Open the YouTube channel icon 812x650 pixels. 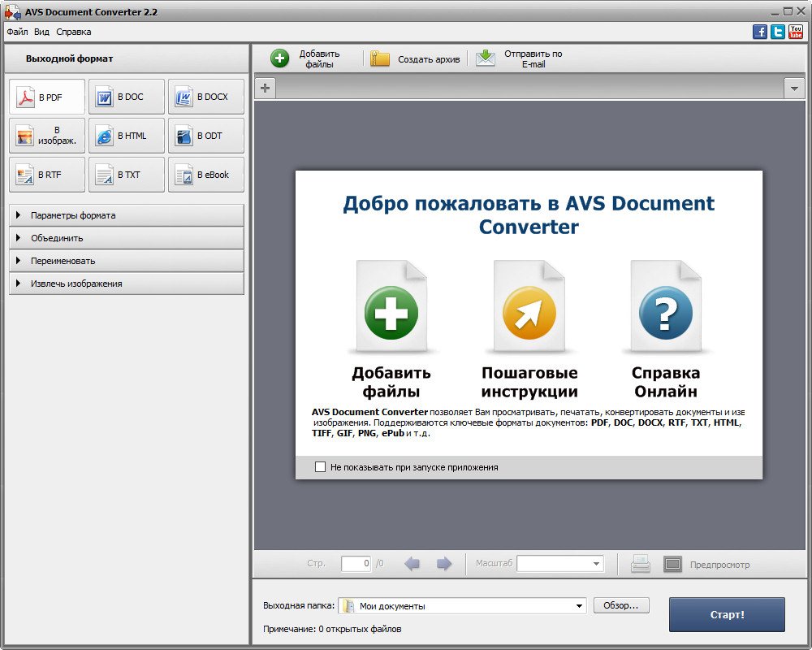pos(796,32)
